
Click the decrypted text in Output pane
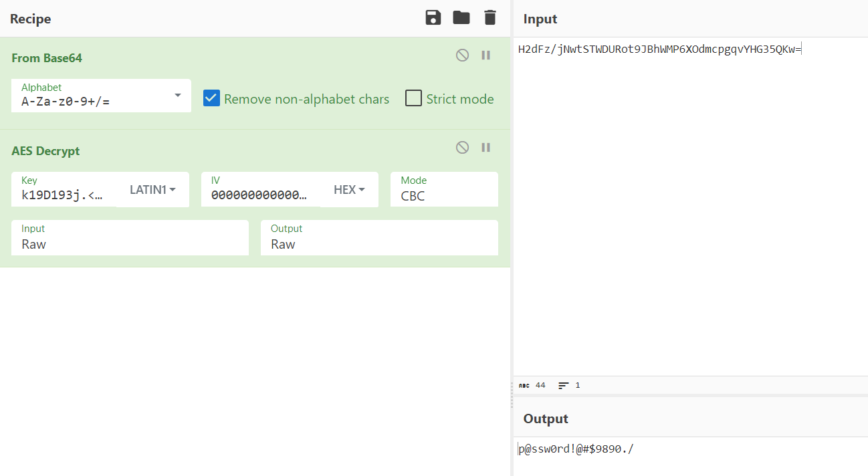coord(576,449)
